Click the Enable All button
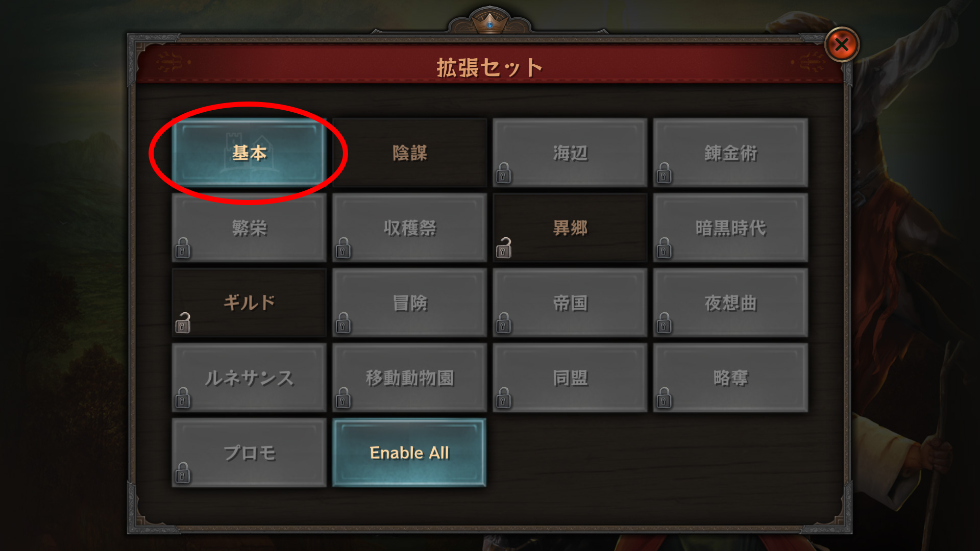Screen dimensions: 980x551 coord(409,453)
